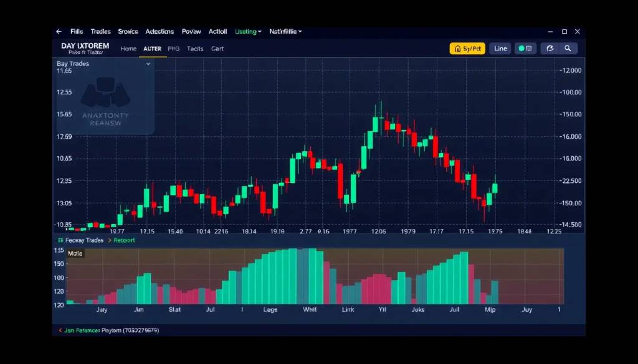Click the panel icon before Feceay Trades

pos(61,240)
